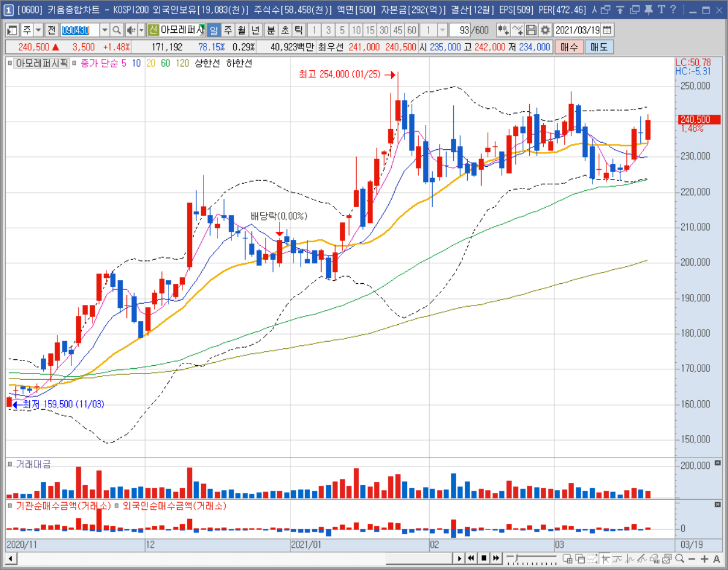728x570 pixels.
Task: Click the title bar help question mark
Action: click(674, 9)
